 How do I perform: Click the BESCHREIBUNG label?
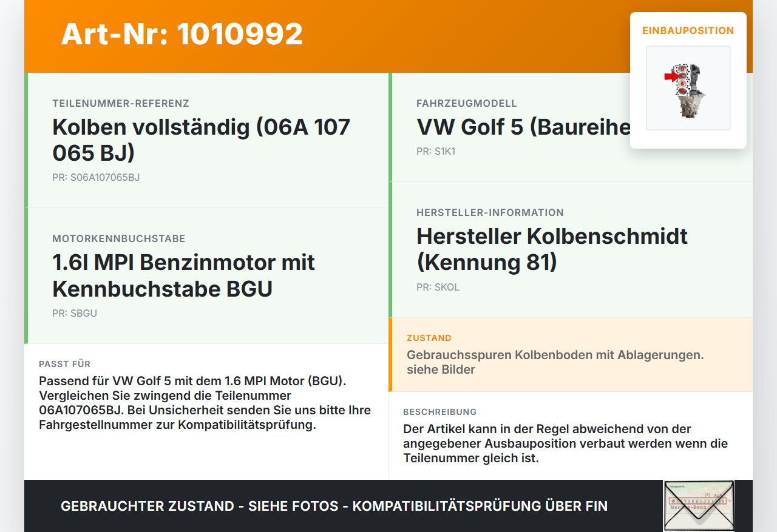[x=440, y=412]
